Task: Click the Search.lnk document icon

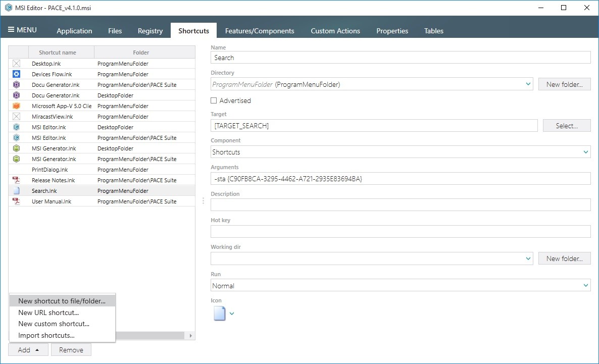Action: point(17,191)
